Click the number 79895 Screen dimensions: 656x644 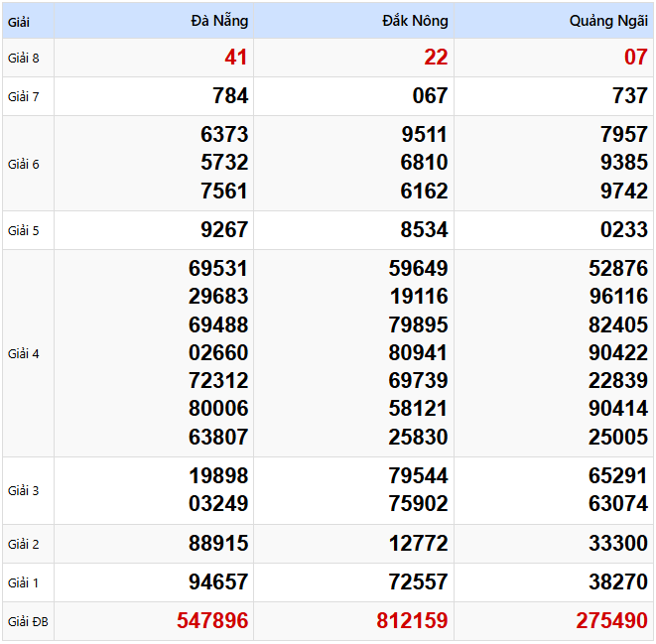(x=419, y=324)
